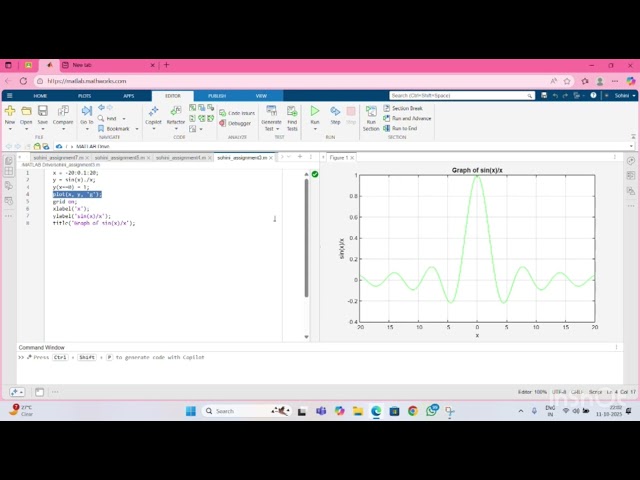
Task: Click the Save disk icon in ribbon
Action: 42,111
